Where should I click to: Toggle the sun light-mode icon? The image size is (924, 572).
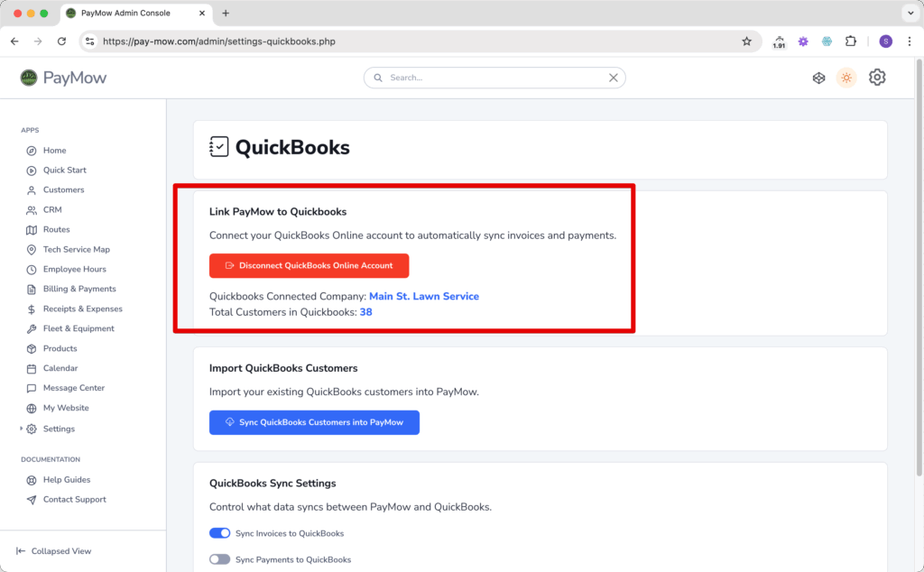pyautogui.click(x=846, y=78)
